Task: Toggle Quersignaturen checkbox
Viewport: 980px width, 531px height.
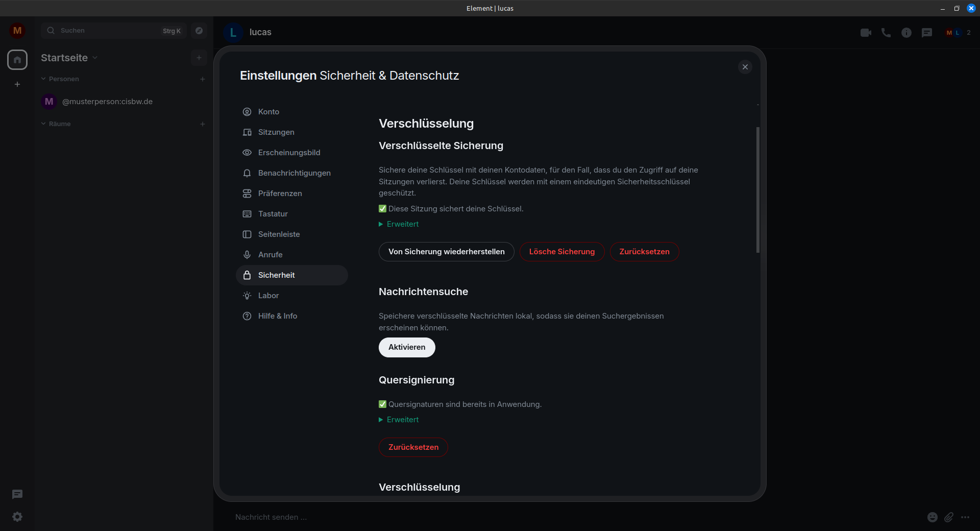Action: (382, 404)
